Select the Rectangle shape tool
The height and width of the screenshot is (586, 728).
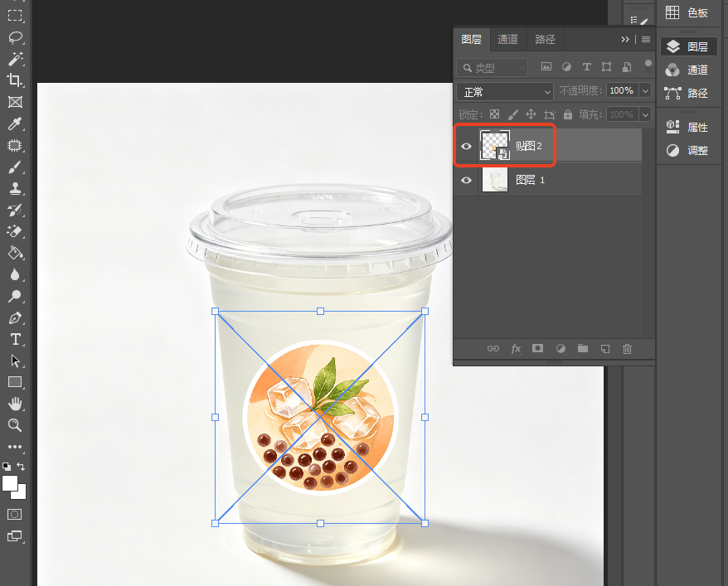pos(15,382)
